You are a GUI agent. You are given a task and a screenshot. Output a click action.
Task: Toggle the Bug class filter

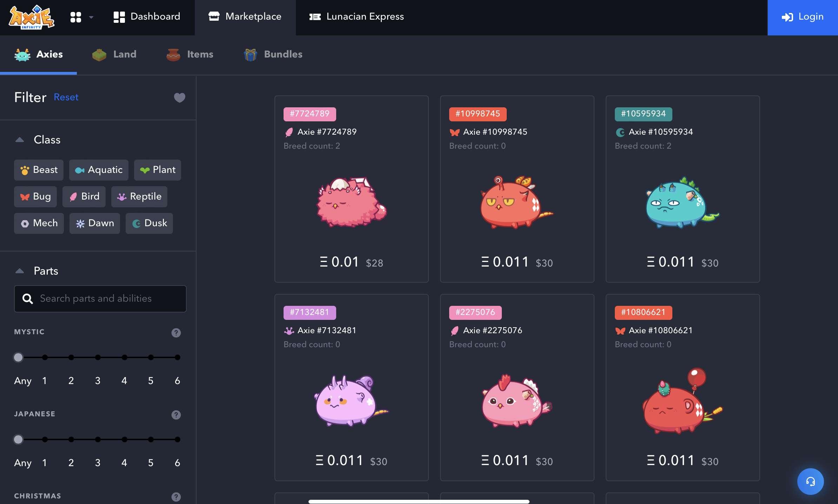[35, 197]
